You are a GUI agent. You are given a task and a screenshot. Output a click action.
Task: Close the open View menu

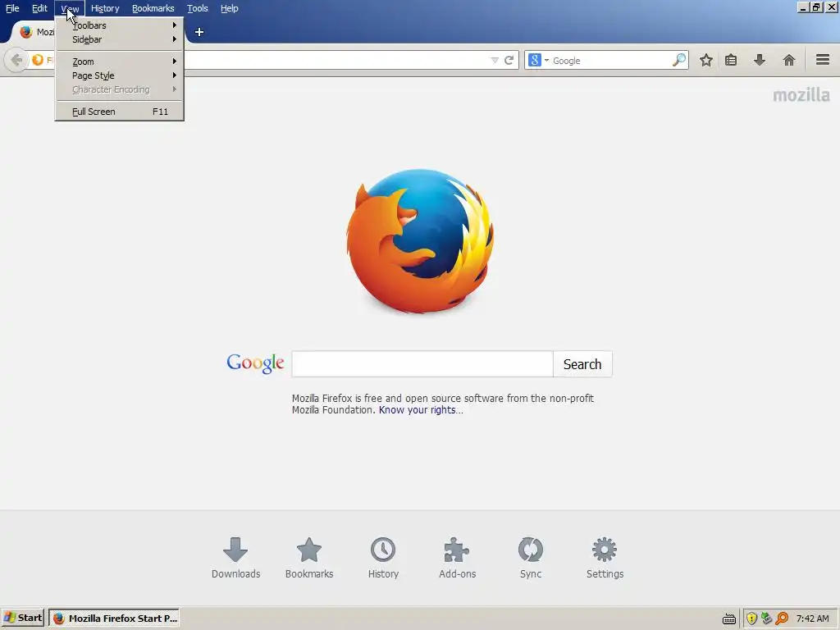[x=70, y=8]
